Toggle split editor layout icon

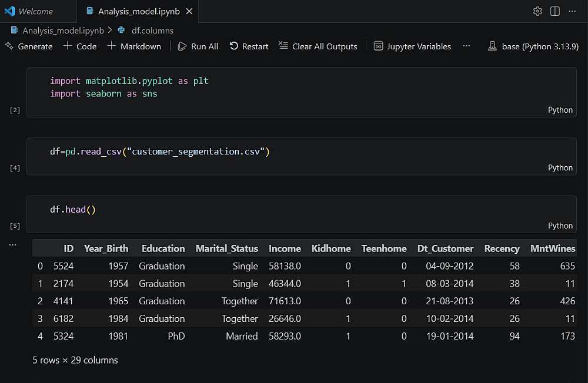pos(554,11)
